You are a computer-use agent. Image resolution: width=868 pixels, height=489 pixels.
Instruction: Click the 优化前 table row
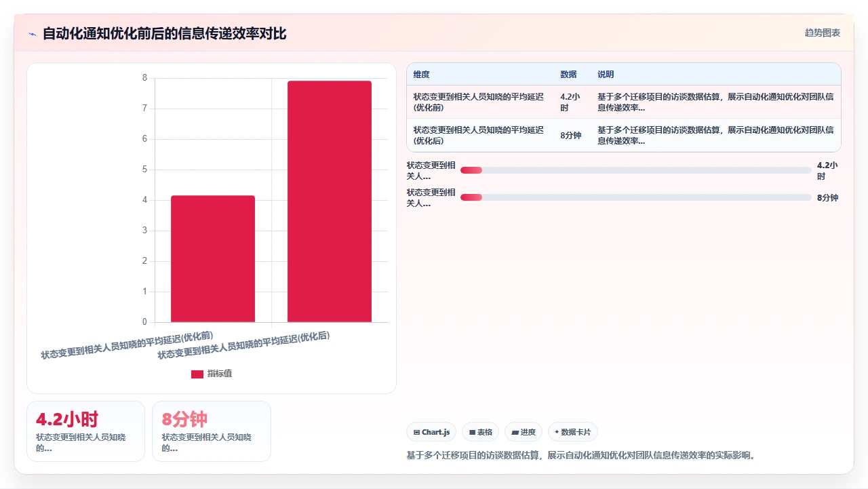624,102
